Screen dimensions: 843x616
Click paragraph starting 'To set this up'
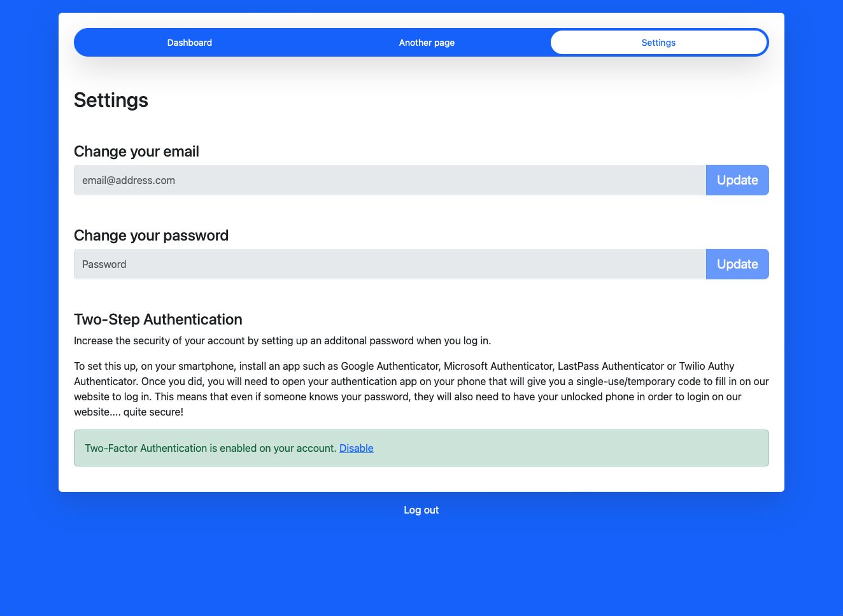421,389
